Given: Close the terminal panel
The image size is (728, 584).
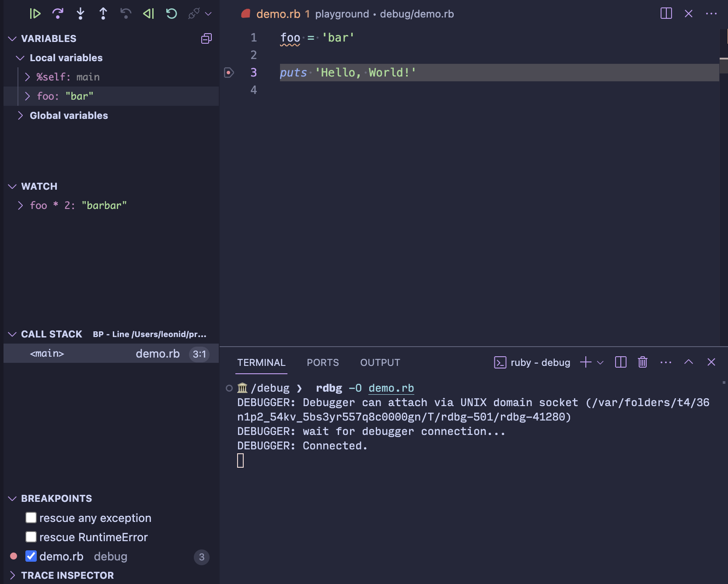Looking at the screenshot, I should pyautogui.click(x=711, y=362).
